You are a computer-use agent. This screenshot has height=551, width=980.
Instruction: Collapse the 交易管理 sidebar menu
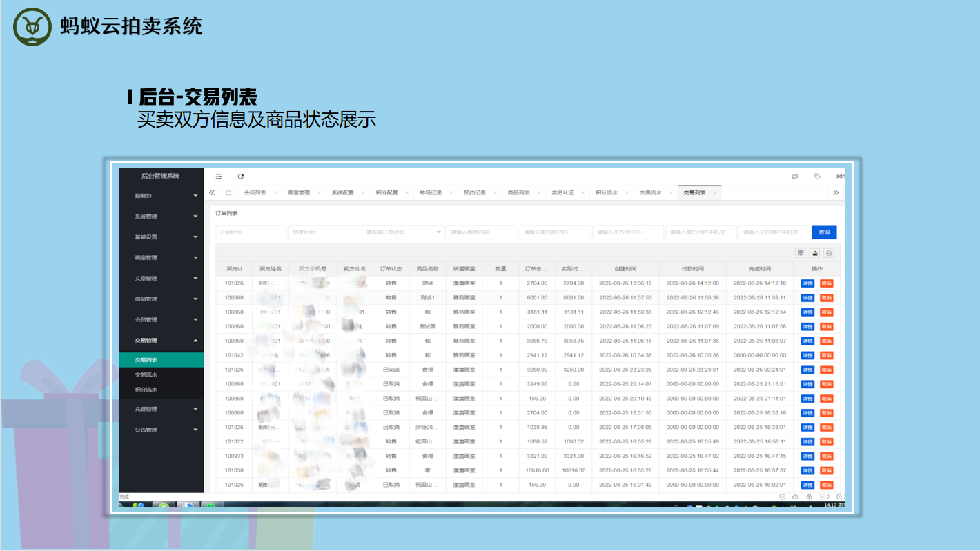click(166, 341)
